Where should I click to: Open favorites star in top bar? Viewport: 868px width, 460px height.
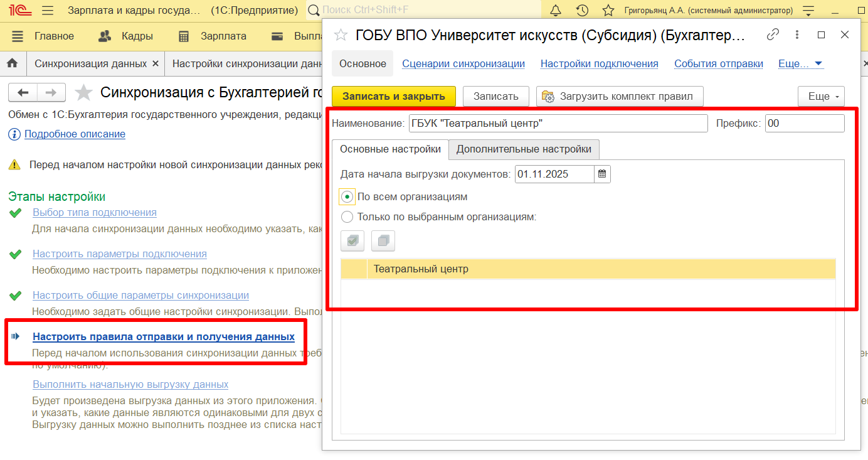tap(608, 11)
